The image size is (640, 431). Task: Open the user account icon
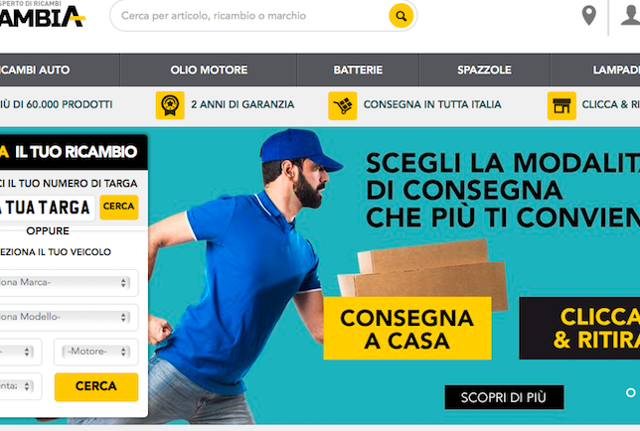pyautogui.click(x=631, y=15)
